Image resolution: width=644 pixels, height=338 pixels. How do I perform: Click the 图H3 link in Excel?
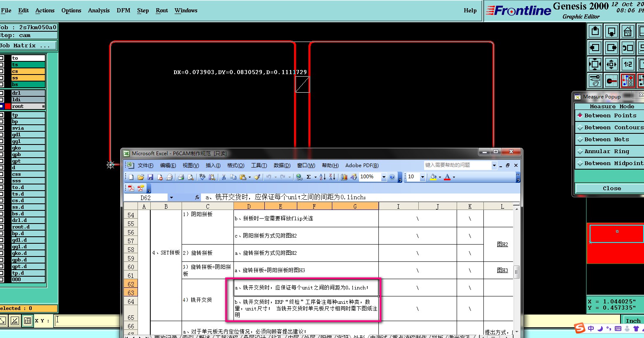[502, 270]
